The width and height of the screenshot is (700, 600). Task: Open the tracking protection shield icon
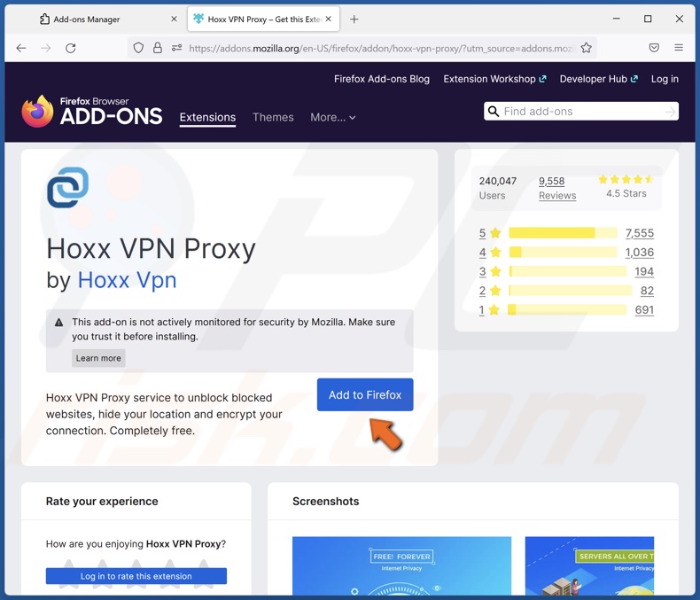click(138, 48)
